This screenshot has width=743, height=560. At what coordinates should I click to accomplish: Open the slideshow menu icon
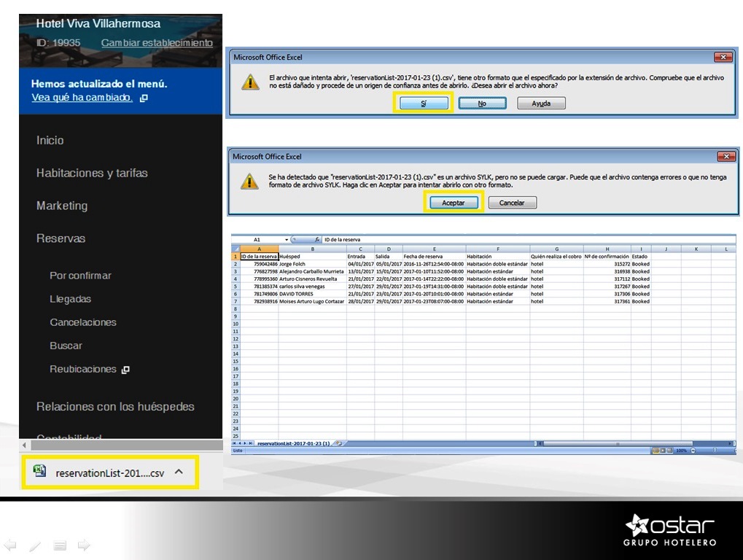[60, 545]
